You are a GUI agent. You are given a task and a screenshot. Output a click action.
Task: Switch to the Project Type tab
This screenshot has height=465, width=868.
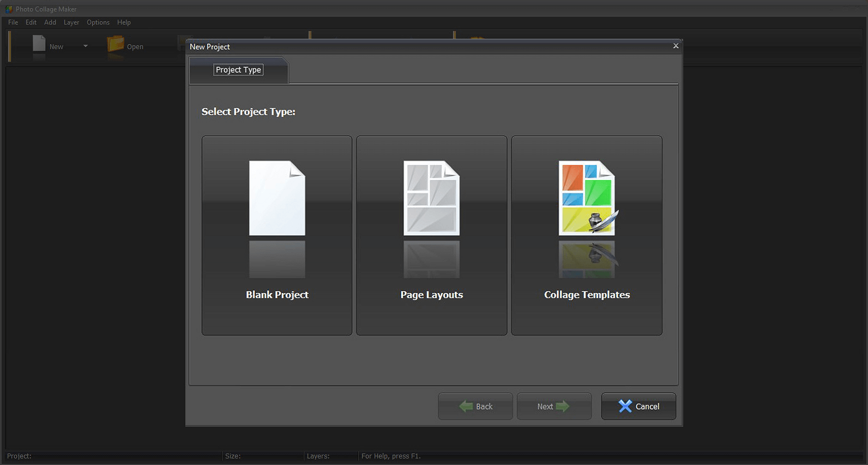click(238, 70)
